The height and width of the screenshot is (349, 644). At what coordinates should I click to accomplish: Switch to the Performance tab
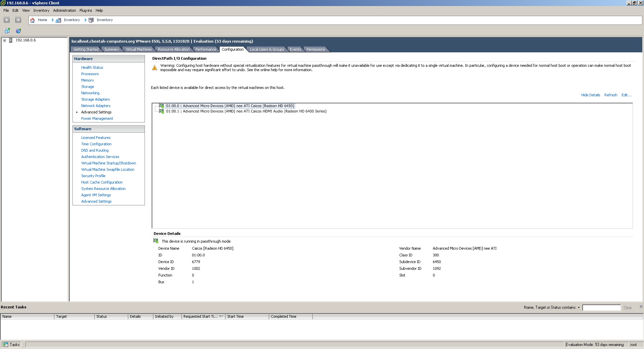[206, 49]
